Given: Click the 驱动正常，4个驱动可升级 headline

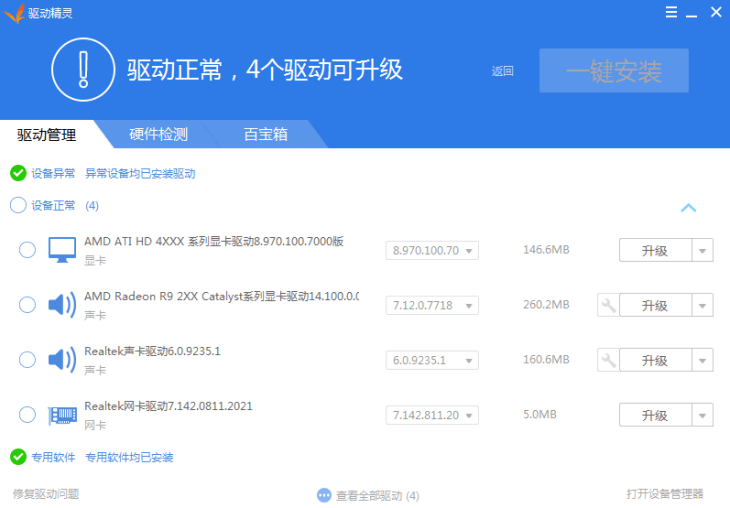Looking at the screenshot, I should point(265,70).
